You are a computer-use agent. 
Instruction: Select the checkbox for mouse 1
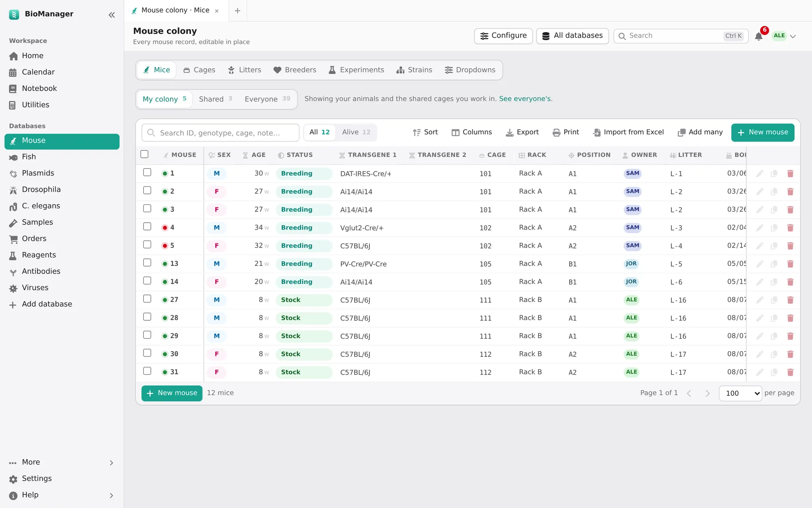click(147, 173)
